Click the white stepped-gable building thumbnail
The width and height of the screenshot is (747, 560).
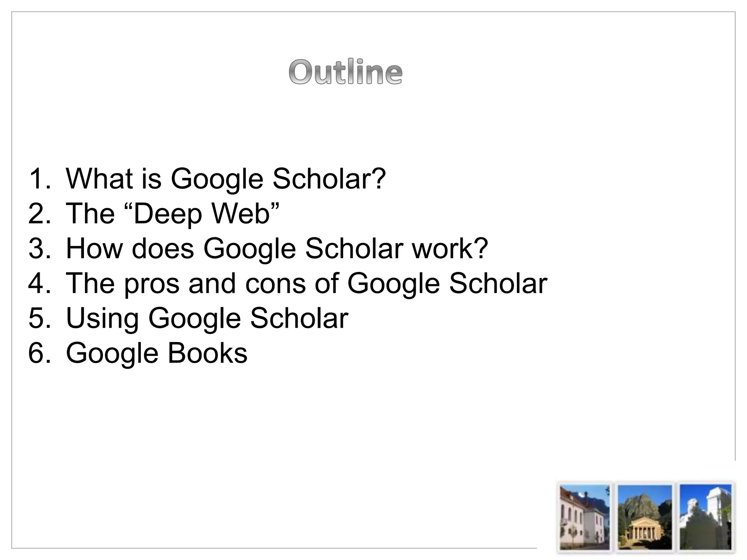[705, 517]
